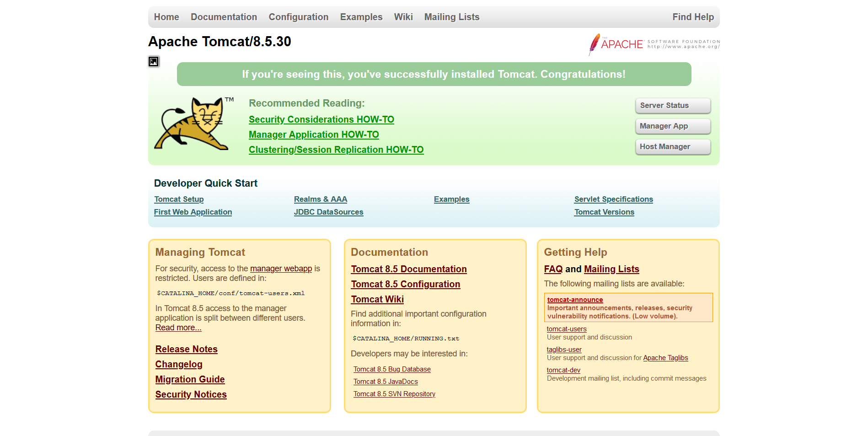
Task: Click the Apache Software Foundation feather logo
Action: (654, 44)
